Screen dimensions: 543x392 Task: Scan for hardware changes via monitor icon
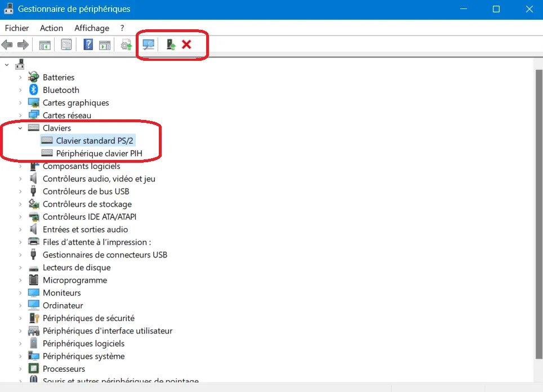click(148, 44)
